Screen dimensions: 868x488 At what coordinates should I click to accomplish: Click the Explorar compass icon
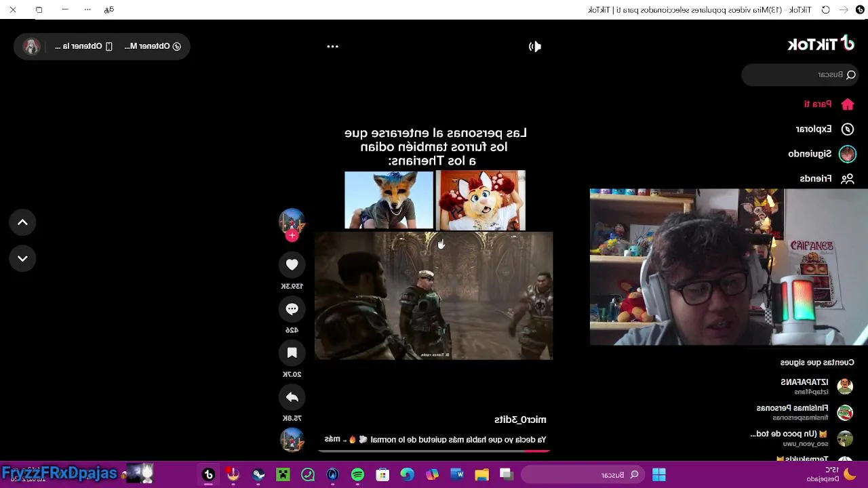pyautogui.click(x=848, y=129)
